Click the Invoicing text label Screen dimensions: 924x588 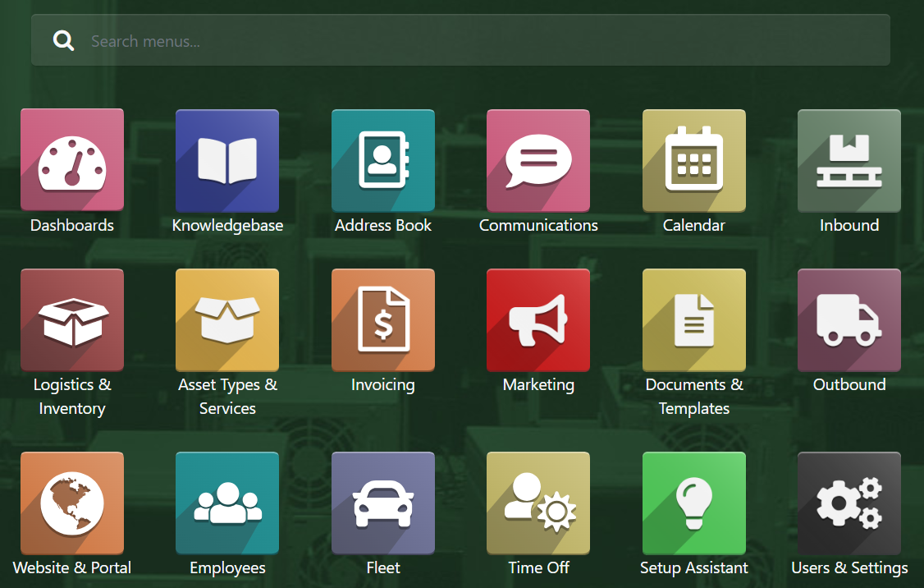point(383,385)
